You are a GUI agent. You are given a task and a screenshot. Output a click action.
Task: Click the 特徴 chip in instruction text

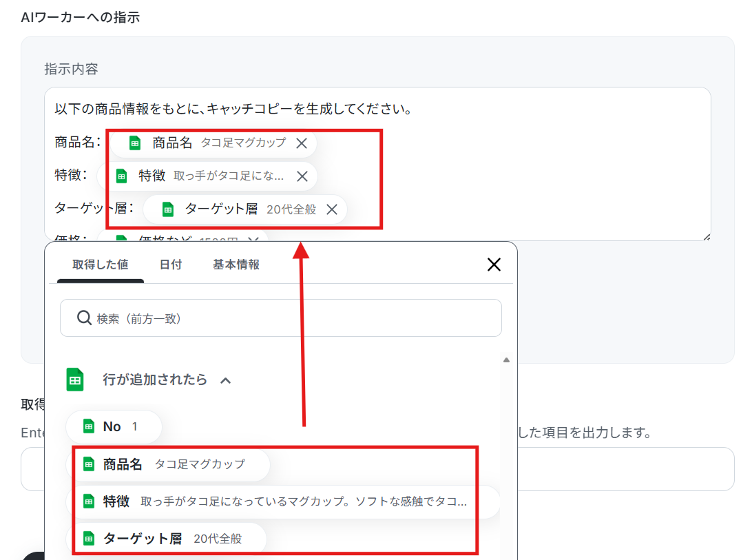coord(207,176)
